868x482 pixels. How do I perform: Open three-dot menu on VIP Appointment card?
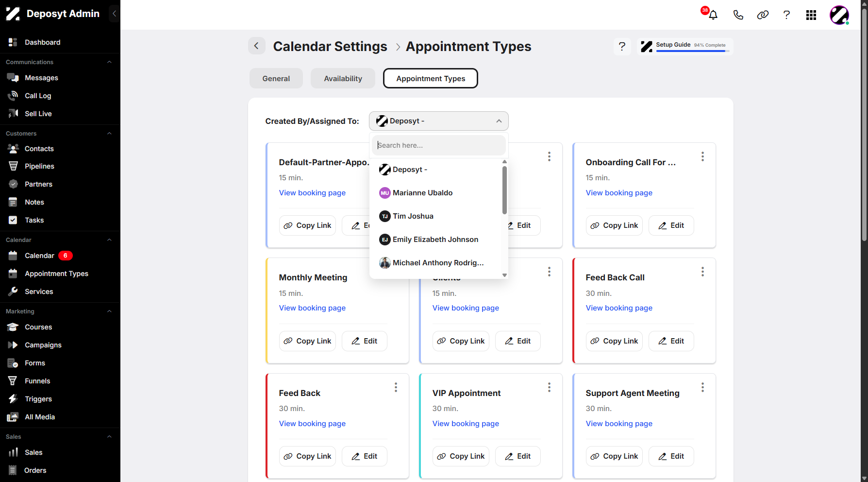point(549,387)
